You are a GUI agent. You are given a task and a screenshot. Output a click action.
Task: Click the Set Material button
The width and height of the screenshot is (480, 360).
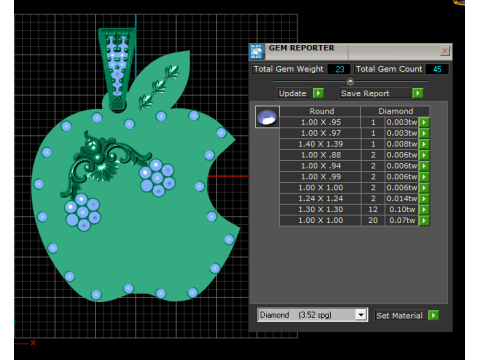tap(400, 315)
